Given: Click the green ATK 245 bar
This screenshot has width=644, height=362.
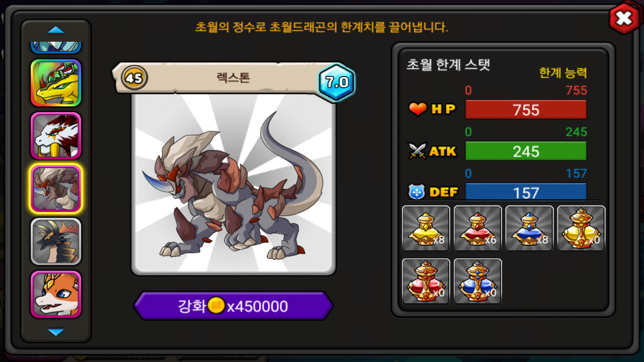Looking at the screenshot, I should (526, 151).
